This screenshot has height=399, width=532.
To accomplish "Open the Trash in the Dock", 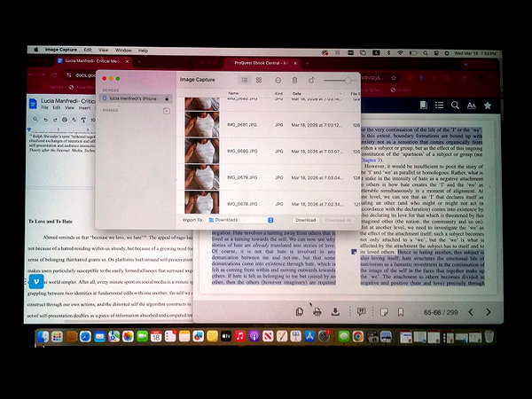I will tap(489, 337).
